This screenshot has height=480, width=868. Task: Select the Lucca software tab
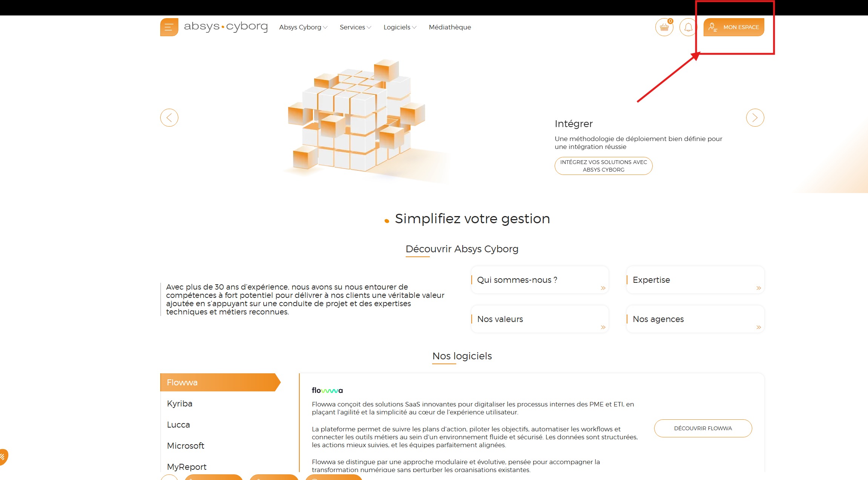pos(178,425)
